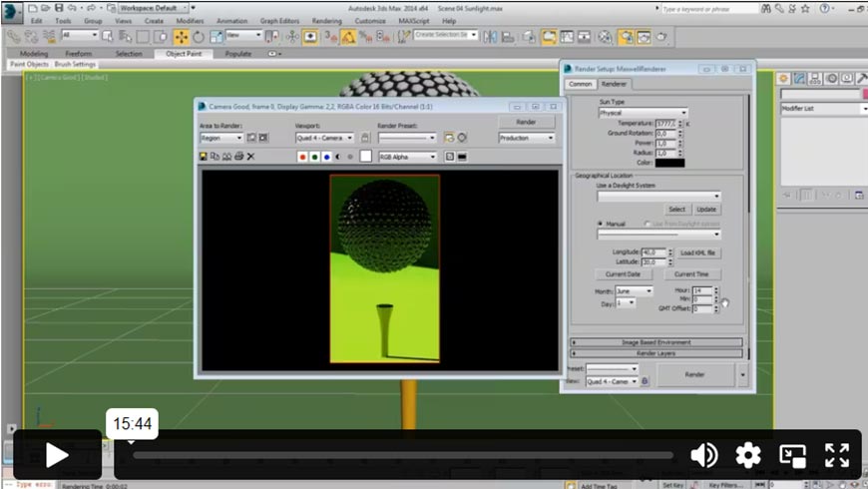
Task: Click the Print Image icon in render window
Action: coord(239,157)
